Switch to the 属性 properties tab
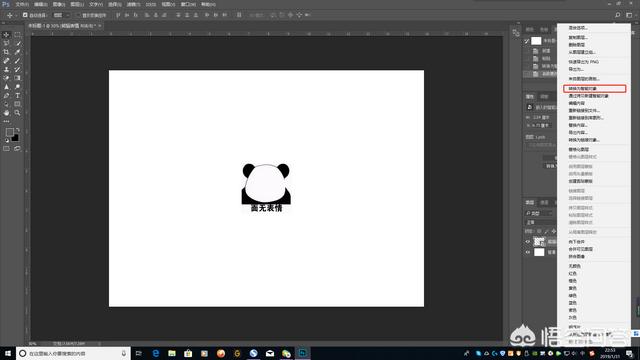The width and height of the screenshot is (640, 360). (x=530, y=96)
